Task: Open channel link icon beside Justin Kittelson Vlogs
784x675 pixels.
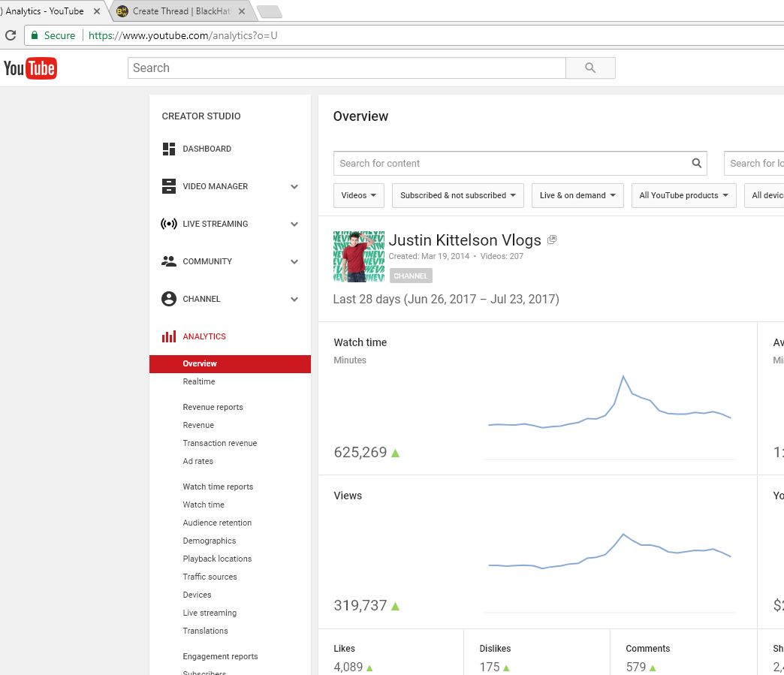Action: coord(552,240)
